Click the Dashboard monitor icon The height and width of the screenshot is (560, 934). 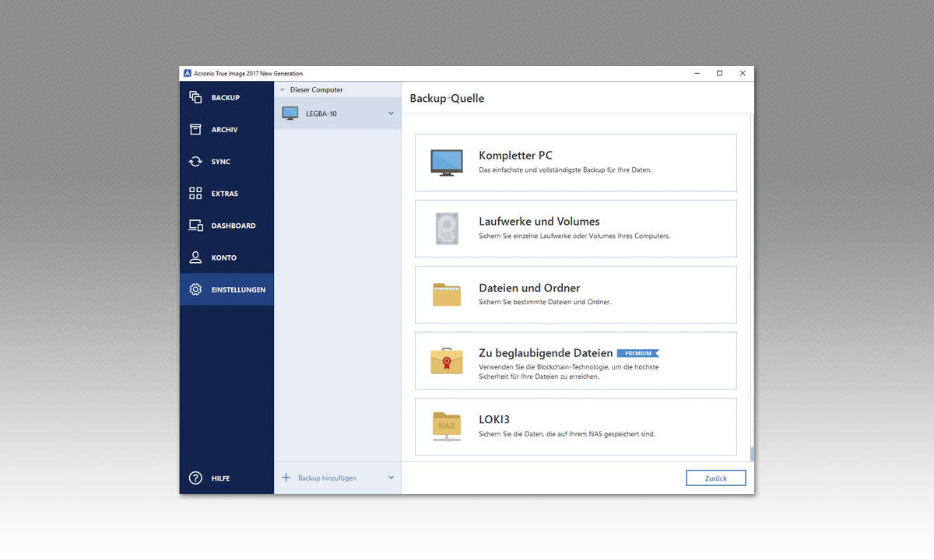195,226
